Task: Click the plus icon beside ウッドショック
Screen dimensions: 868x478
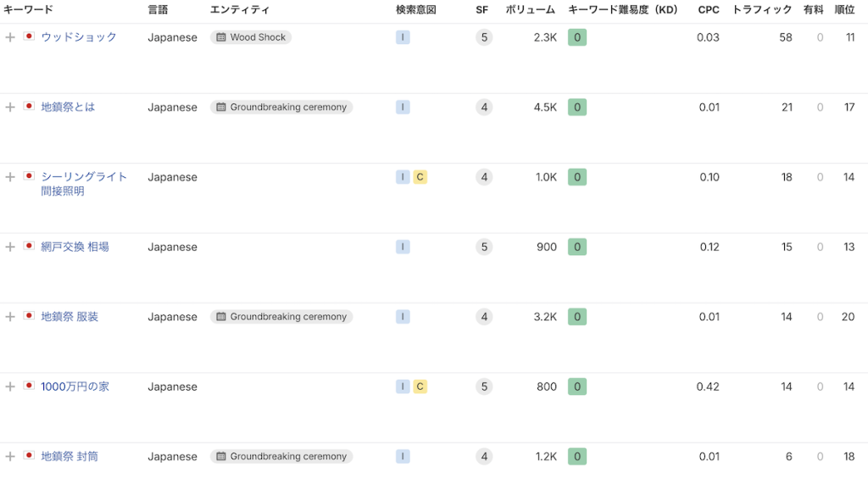Action: click(10, 37)
